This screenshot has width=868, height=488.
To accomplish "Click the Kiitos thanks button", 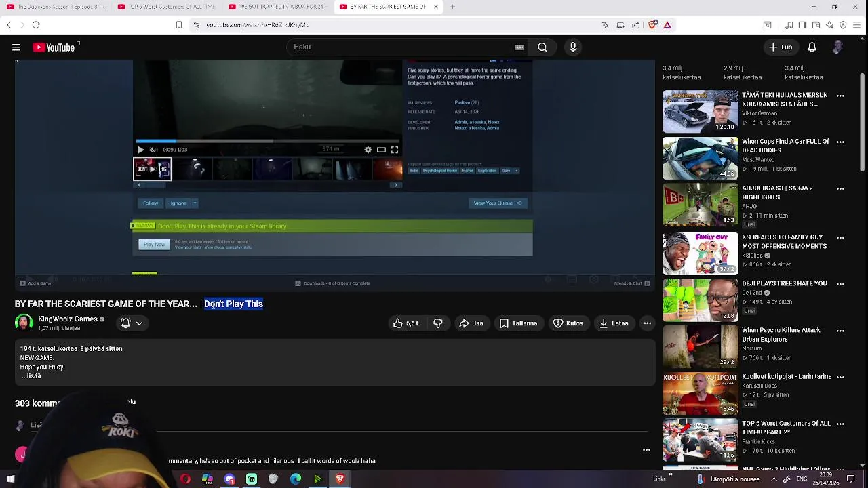I will [568, 323].
